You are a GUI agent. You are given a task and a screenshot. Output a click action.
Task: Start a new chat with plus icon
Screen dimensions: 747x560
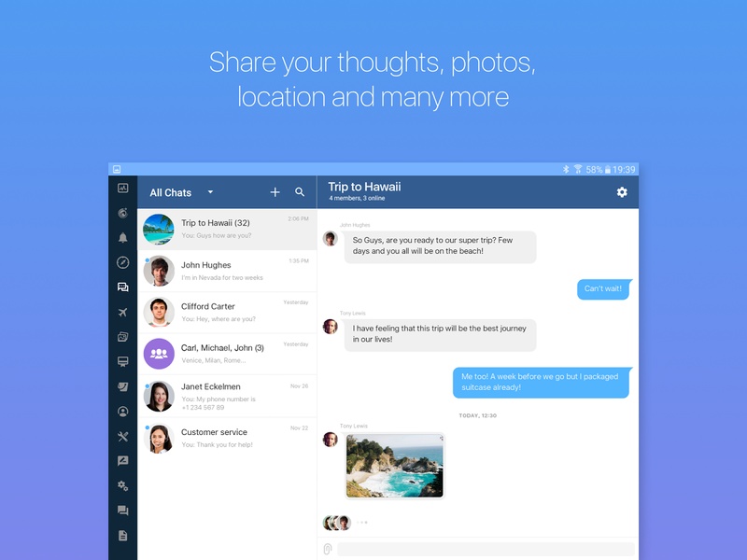(275, 192)
